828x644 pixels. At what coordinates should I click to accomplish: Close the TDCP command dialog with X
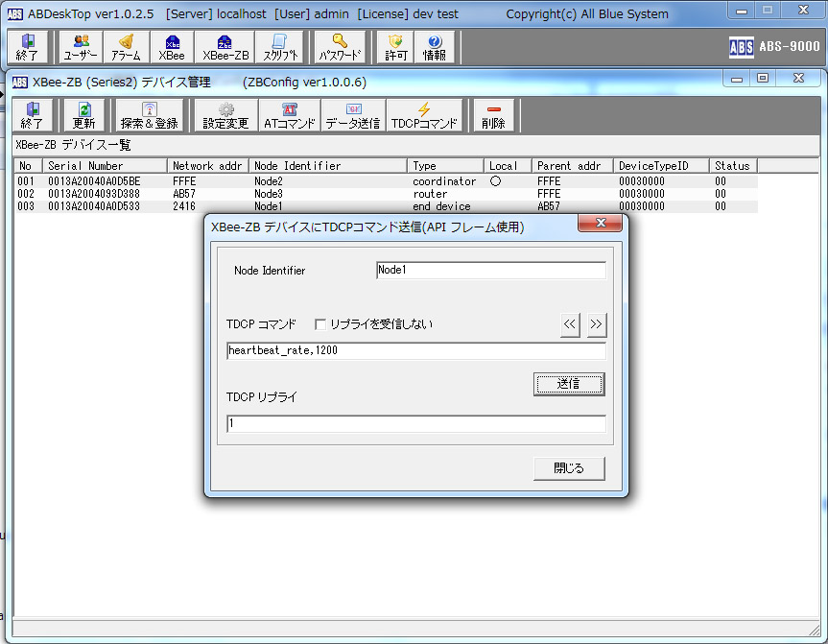tap(601, 223)
